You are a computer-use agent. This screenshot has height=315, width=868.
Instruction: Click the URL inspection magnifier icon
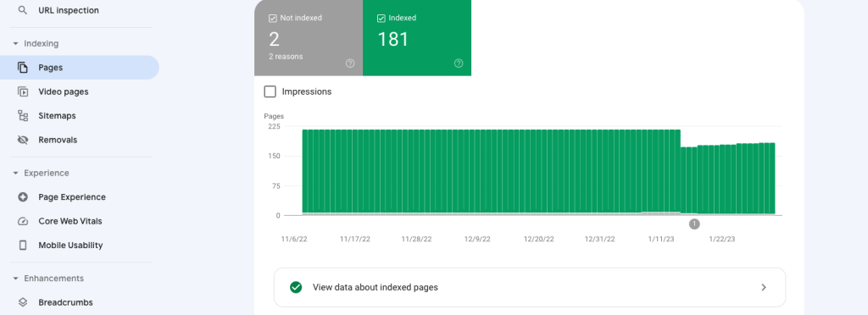pyautogui.click(x=23, y=10)
